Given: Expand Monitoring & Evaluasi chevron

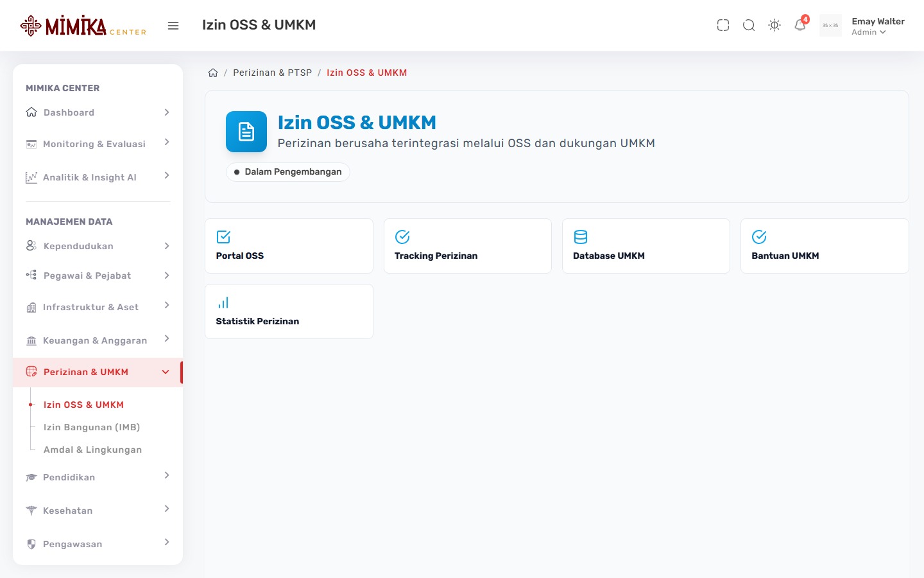Looking at the screenshot, I should 167,142.
